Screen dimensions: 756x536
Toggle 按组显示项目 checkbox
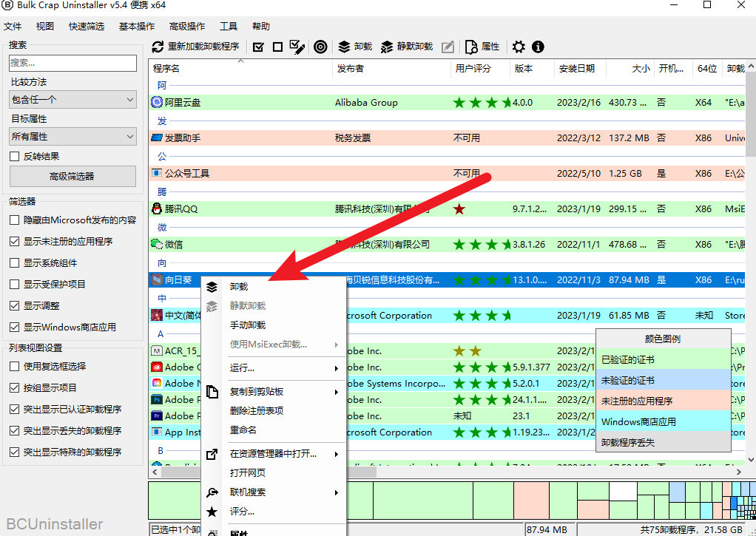coord(15,388)
